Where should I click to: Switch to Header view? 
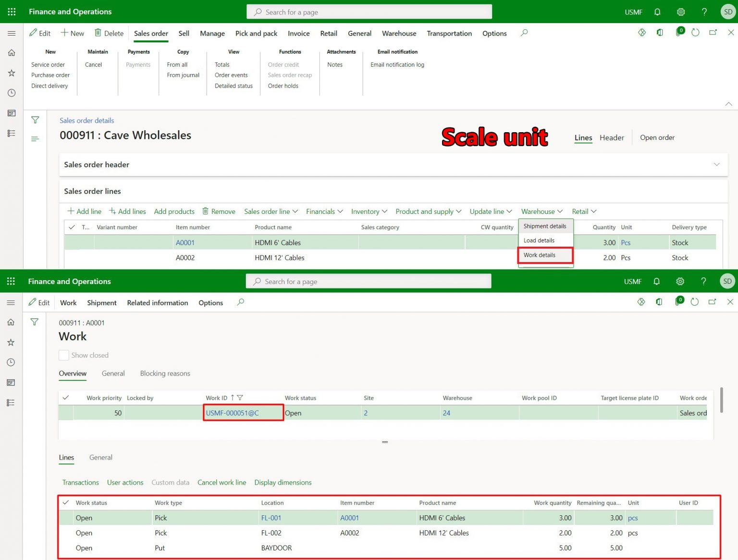612,137
